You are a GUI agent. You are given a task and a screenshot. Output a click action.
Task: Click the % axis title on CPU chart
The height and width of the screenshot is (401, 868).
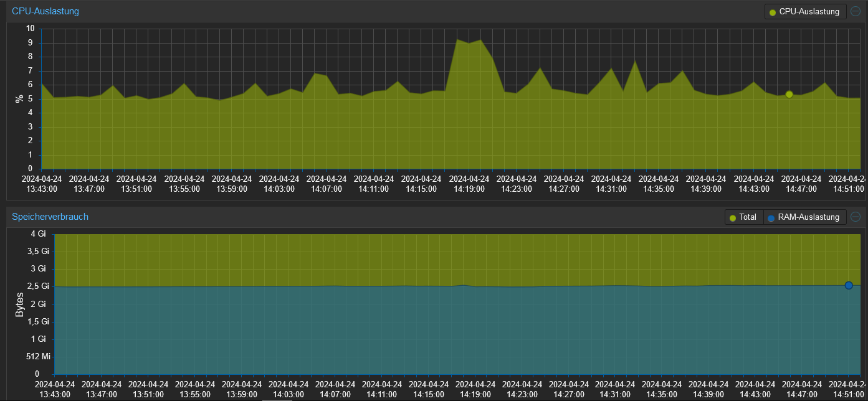point(19,98)
